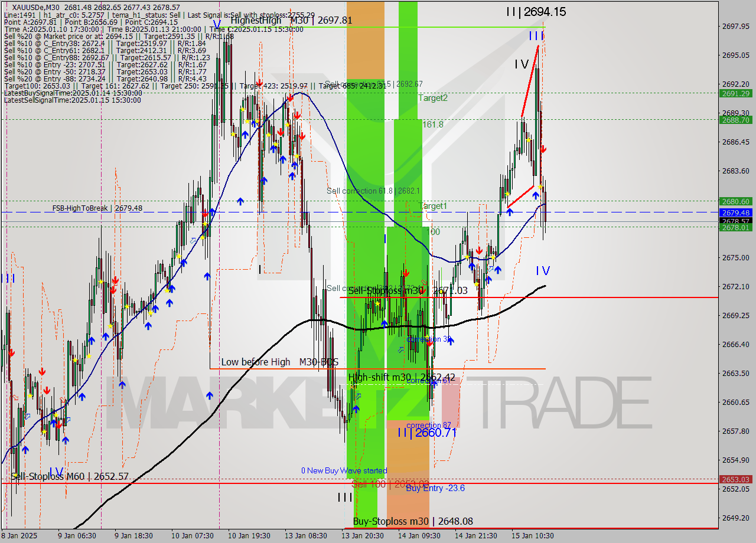Select the red 2653.03 price tag
Viewport: 756px width, 543px height.
point(735,479)
